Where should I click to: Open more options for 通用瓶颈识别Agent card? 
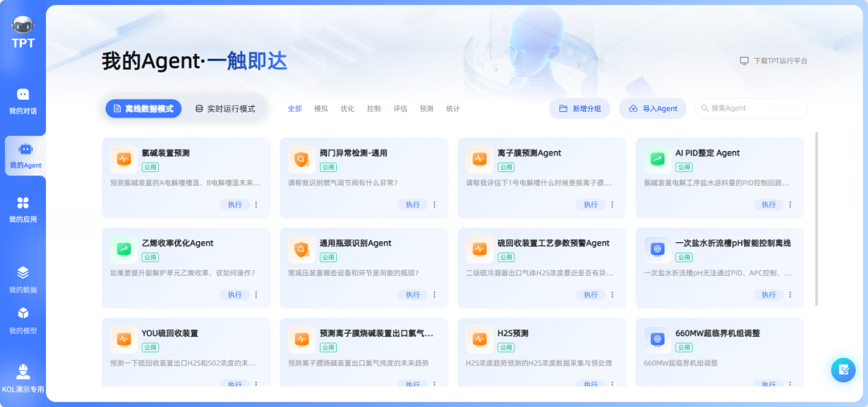[435, 294]
